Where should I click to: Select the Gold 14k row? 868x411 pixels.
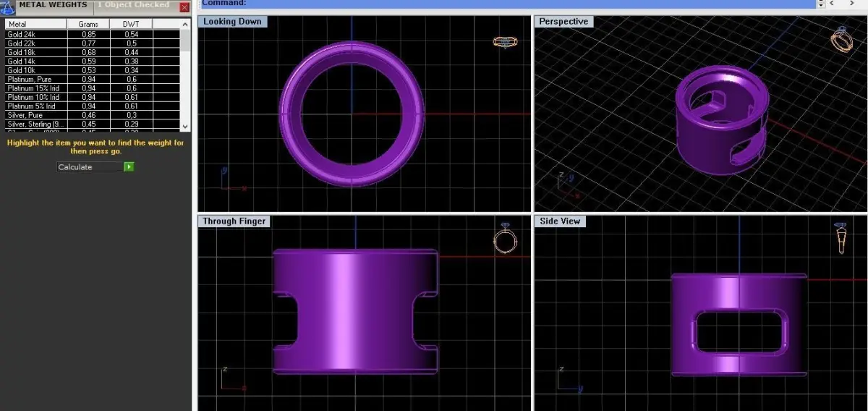pyautogui.click(x=93, y=61)
